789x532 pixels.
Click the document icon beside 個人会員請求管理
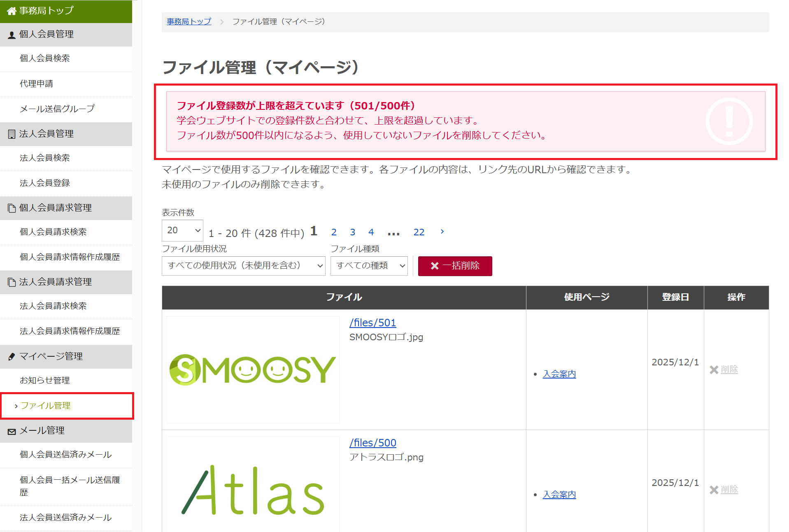(12, 208)
